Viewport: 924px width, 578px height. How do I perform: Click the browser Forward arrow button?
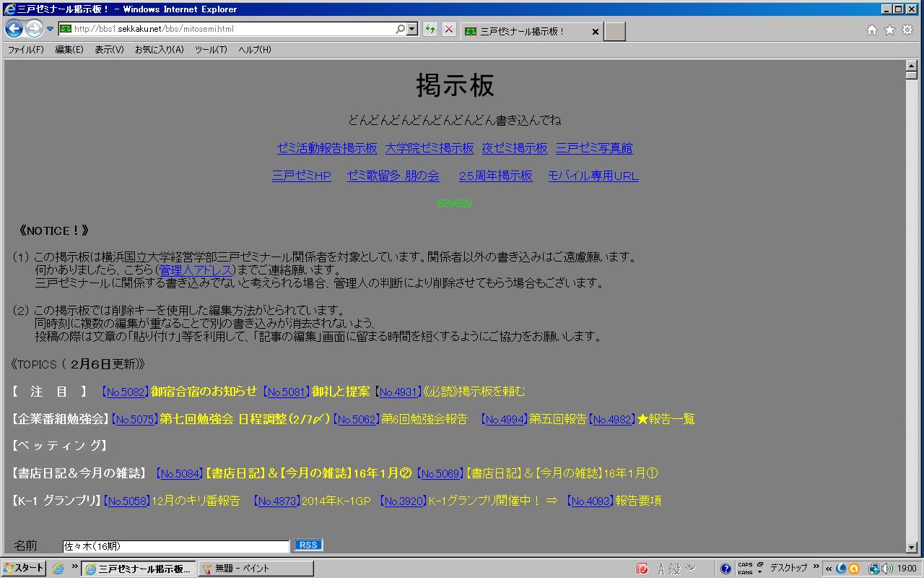click(34, 29)
